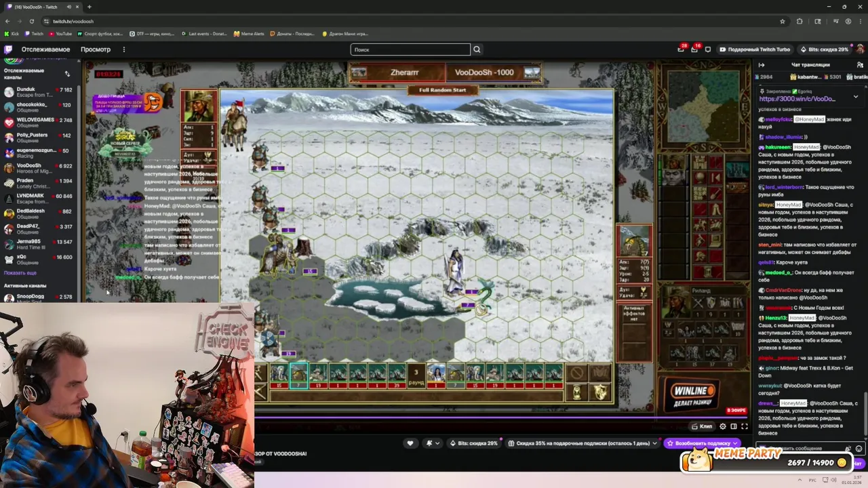Sort followed channels with the arrows icon

coord(67,73)
